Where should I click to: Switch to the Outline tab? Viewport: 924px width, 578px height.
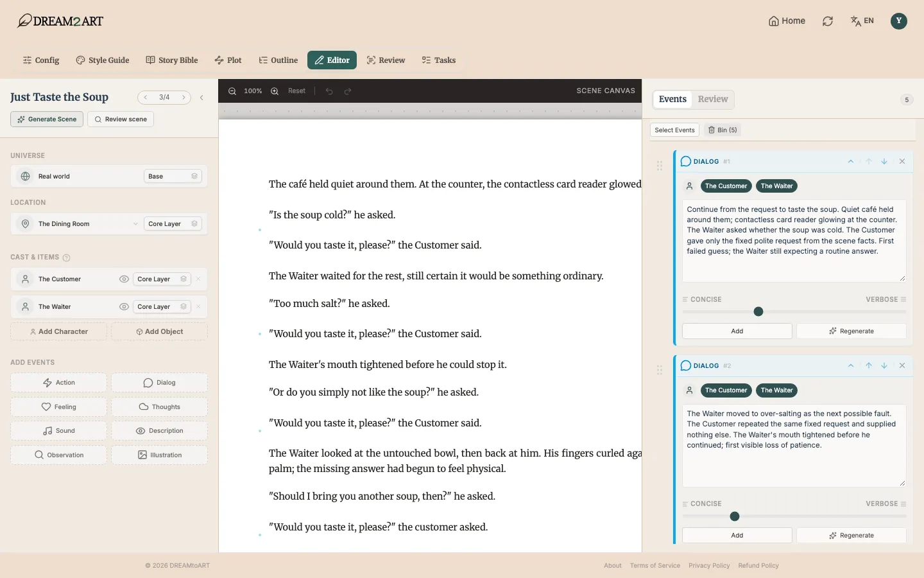coord(278,60)
